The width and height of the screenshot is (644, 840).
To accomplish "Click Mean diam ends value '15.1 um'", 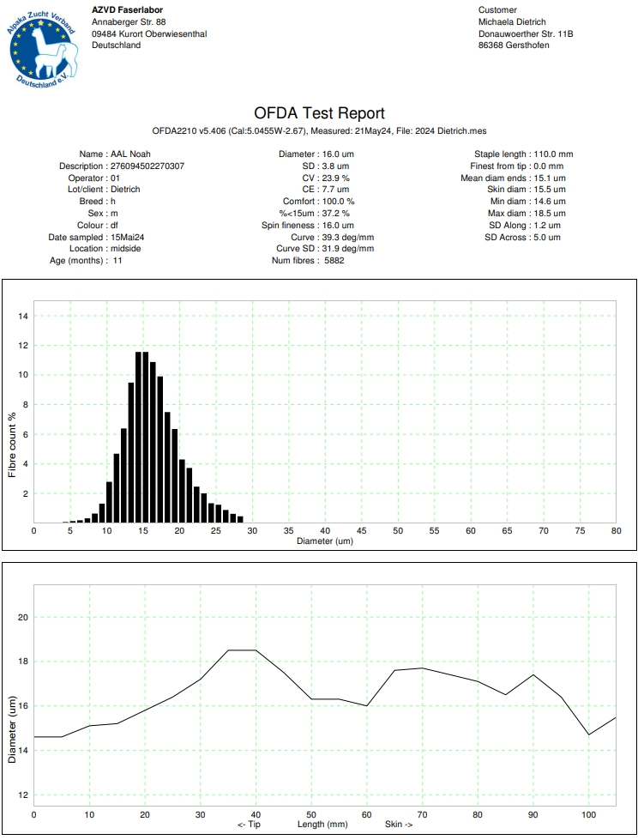I will click(550, 178).
